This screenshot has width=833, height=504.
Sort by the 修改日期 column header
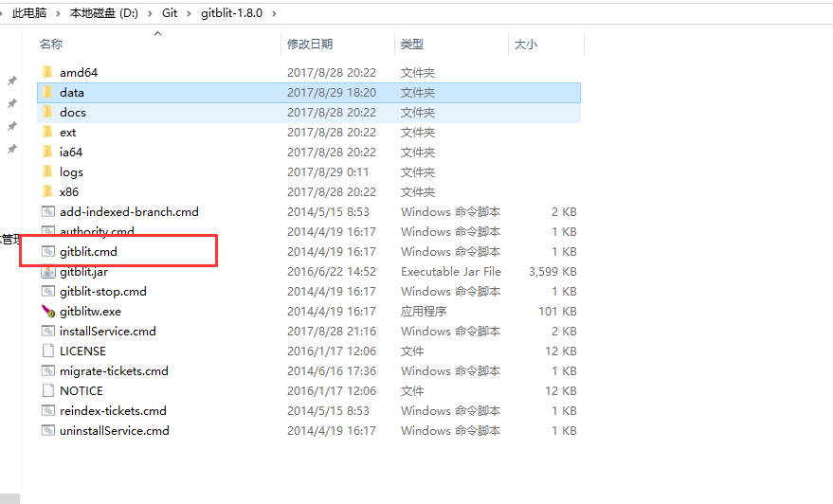(x=310, y=45)
